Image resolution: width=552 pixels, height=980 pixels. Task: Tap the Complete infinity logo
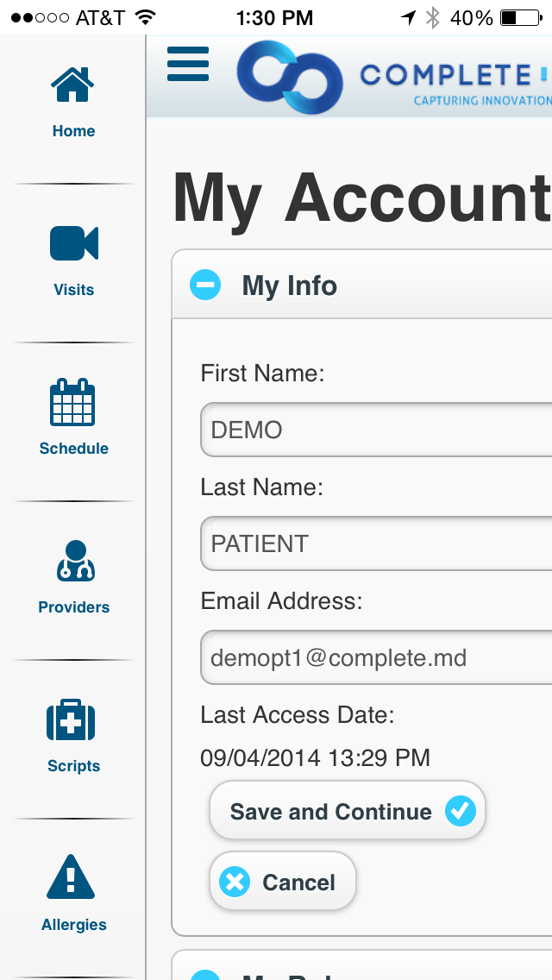pos(290,77)
